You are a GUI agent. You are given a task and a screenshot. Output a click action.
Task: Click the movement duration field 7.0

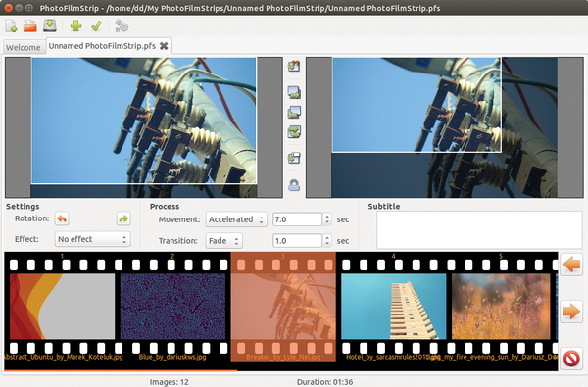coord(297,219)
